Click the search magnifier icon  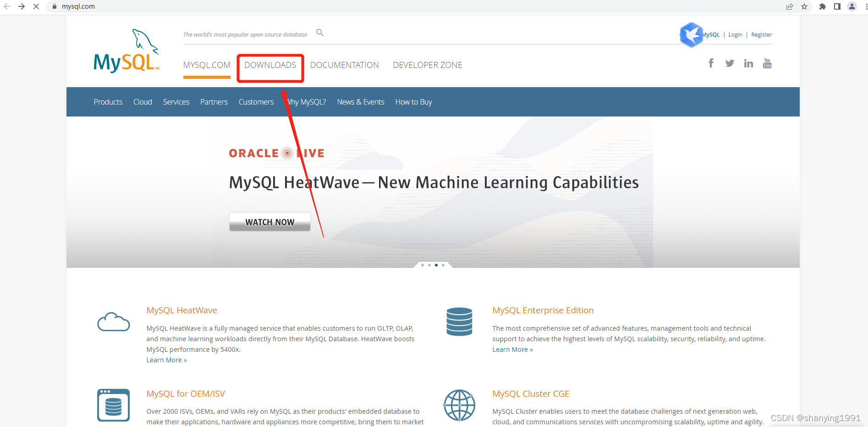click(x=320, y=33)
